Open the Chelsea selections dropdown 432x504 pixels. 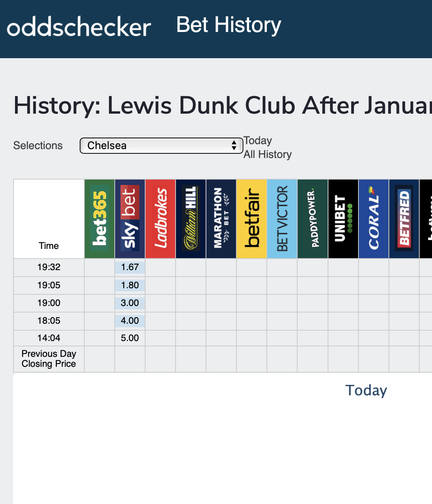coord(161,146)
